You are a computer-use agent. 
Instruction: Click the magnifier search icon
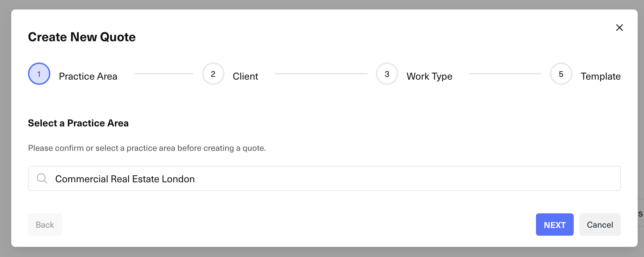coord(42,178)
